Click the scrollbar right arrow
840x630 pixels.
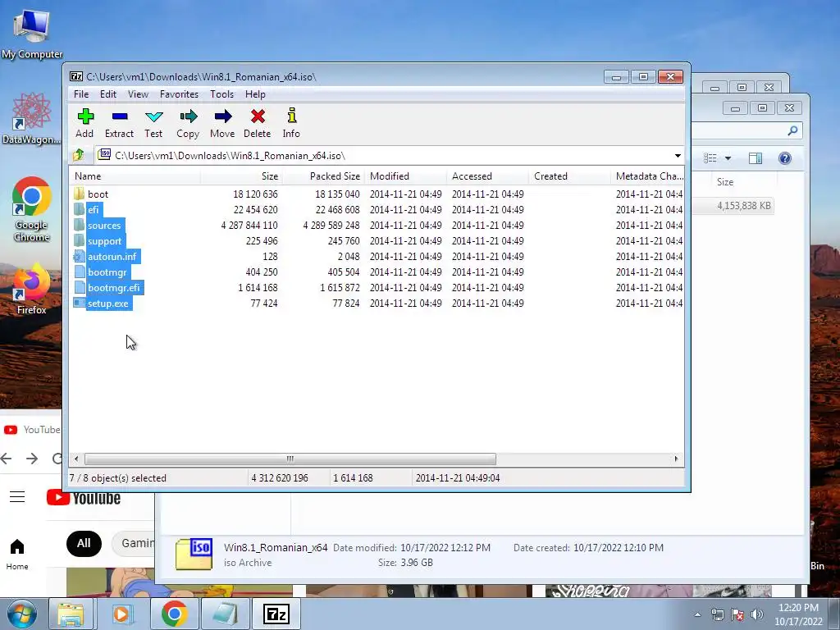(676, 459)
